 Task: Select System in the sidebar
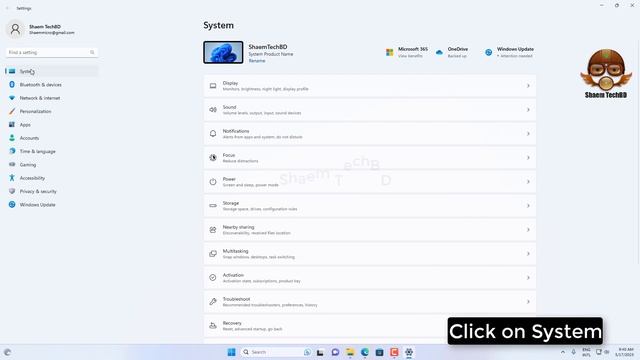coord(52,71)
